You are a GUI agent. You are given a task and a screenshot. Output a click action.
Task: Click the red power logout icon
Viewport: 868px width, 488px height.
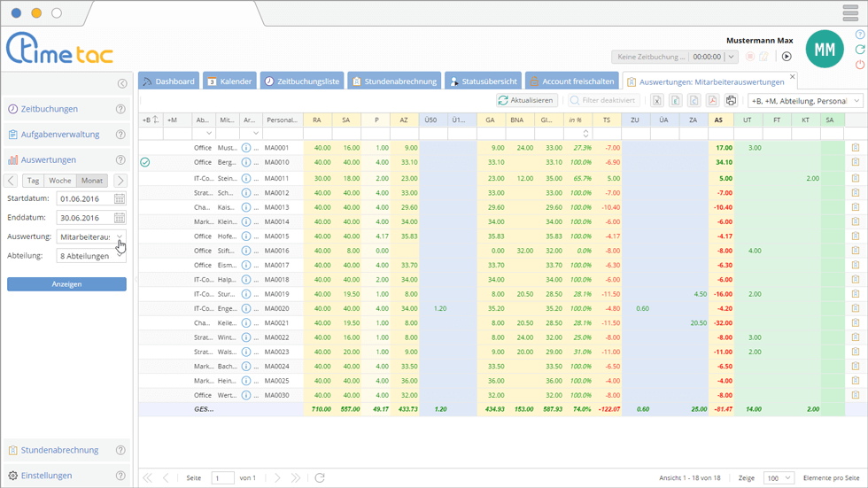click(860, 65)
